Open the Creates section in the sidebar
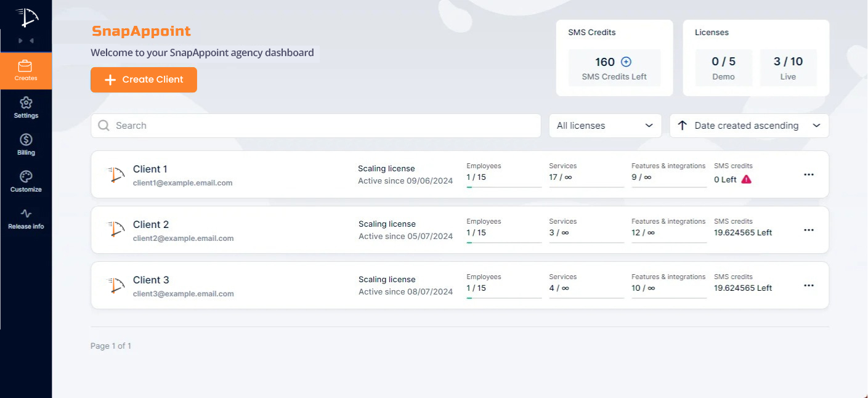868x398 pixels. pos(26,70)
